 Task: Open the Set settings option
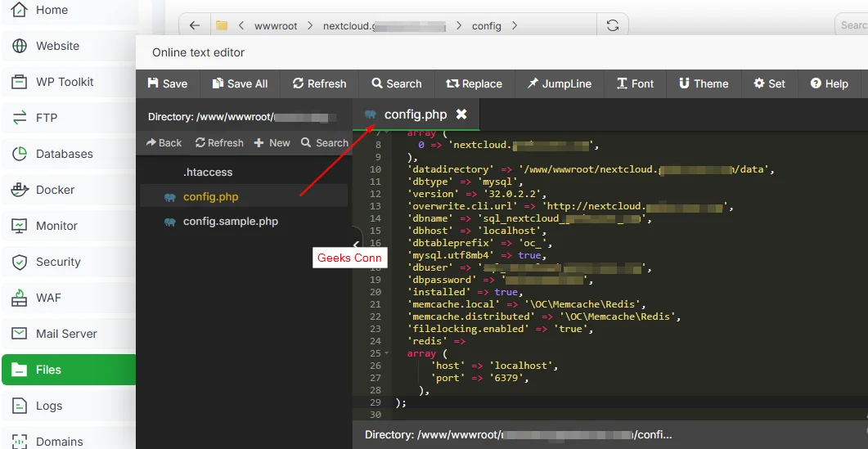point(769,83)
